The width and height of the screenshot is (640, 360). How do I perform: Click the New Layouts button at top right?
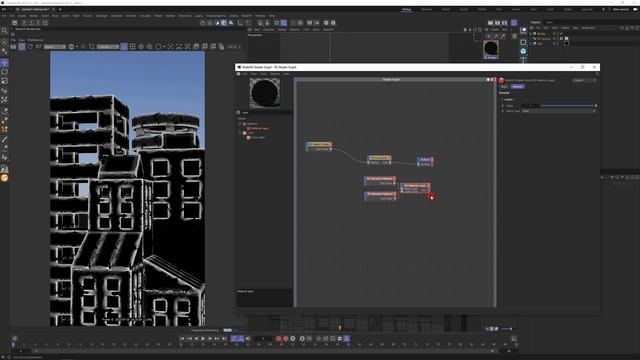tap(620, 9)
